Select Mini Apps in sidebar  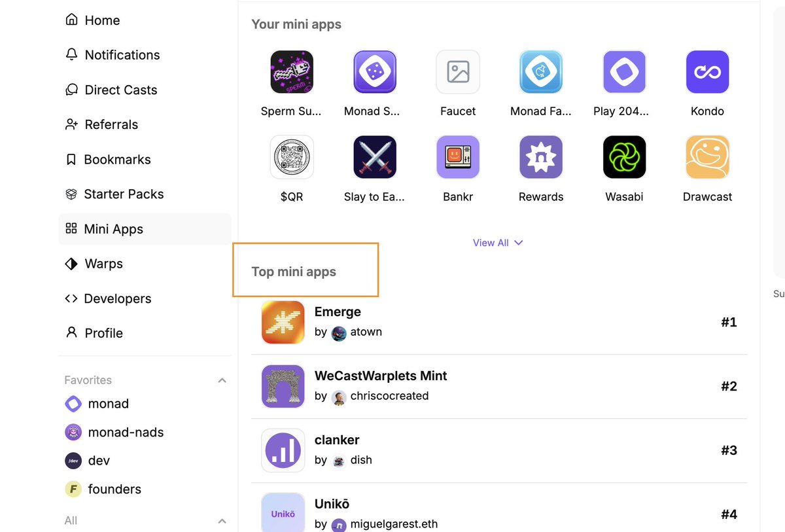click(145, 229)
